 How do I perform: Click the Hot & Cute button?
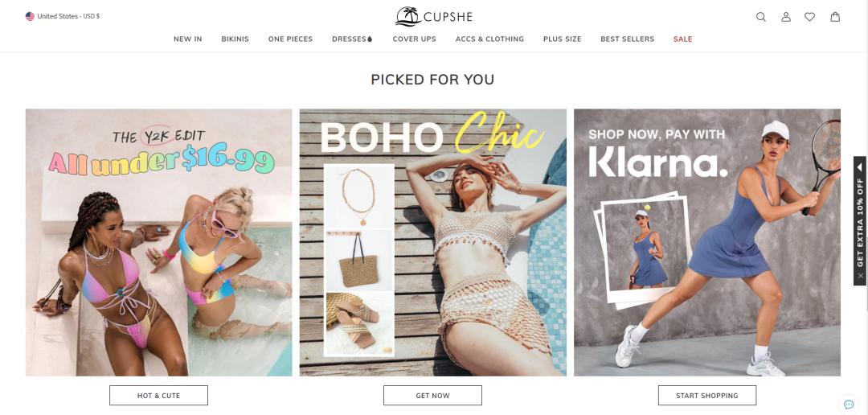[x=159, y=396]
